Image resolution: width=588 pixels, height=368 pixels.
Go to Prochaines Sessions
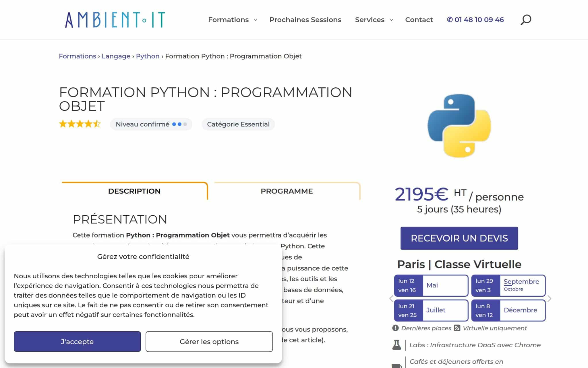tap(305, 20)
